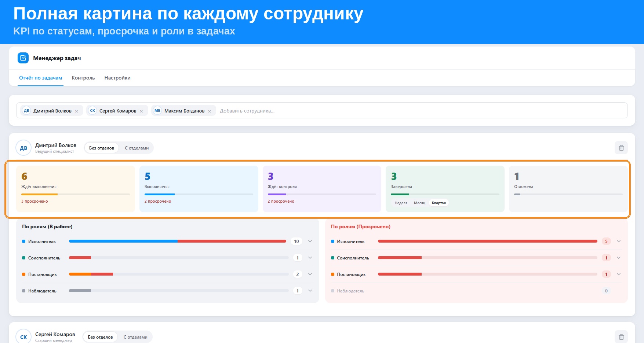This screenshot has height=343, width=644.
Task: Switch Завершена period to Квартал
Action: pos(439,203)
